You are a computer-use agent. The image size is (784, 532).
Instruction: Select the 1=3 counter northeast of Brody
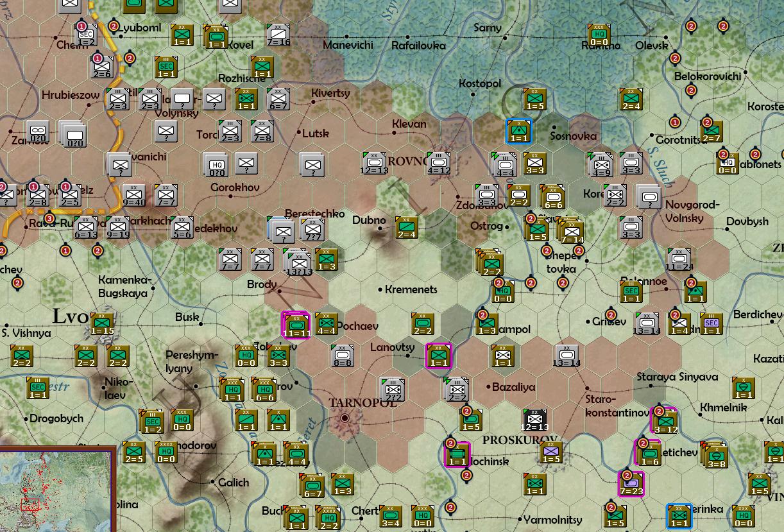pos(327,259)
